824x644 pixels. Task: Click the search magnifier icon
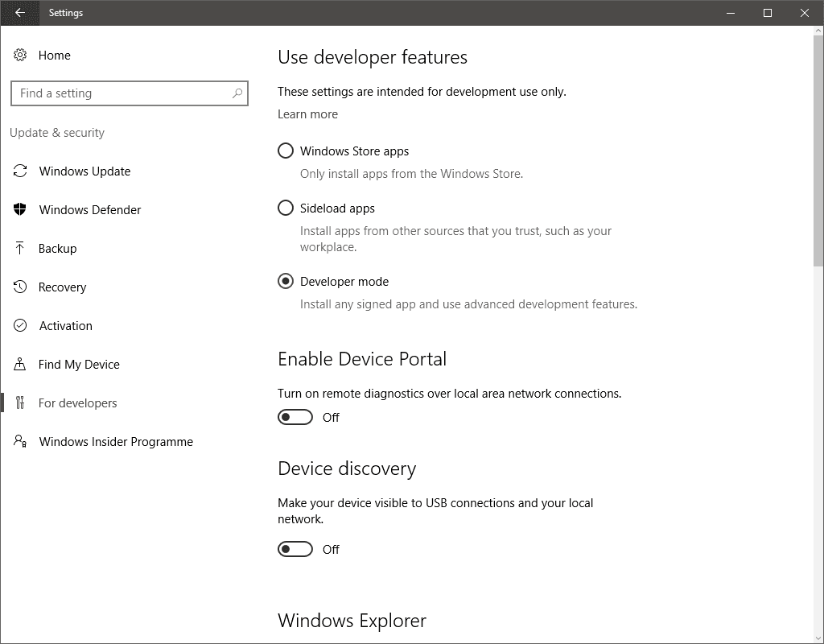[x=237, y=93]
